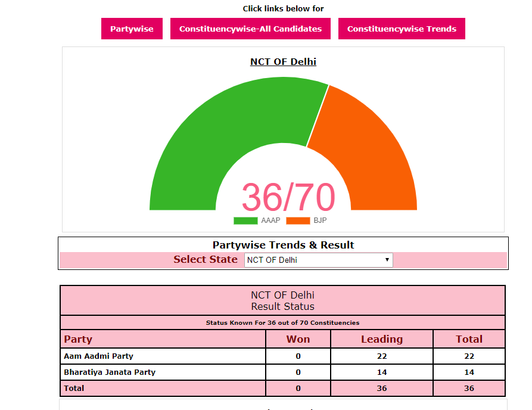The width and height of the screenshot is (532, 410).
Task: Click the 36/70 seat count text
Action: click(288, 197)
